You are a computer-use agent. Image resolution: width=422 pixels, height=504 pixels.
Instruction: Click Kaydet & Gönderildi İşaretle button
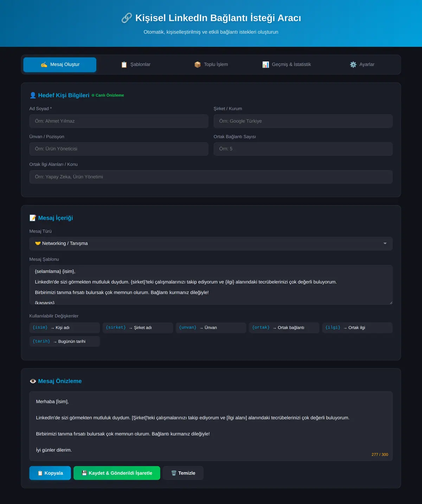point(117,473)
